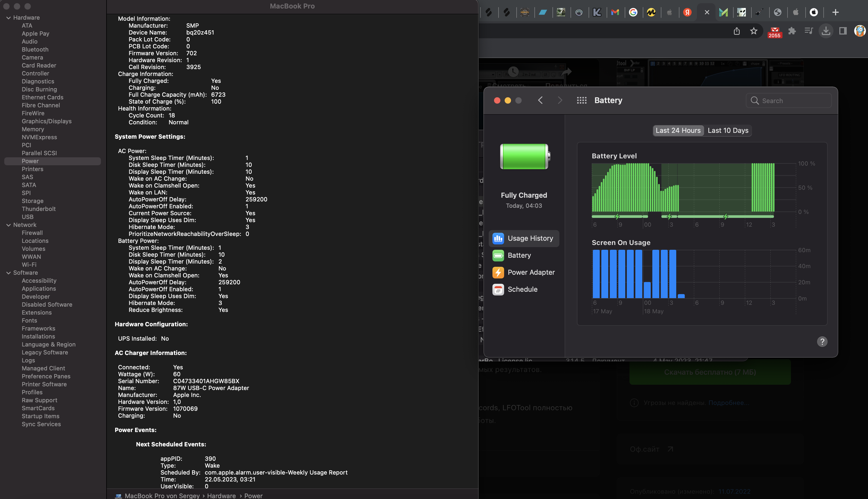This screenshot has width=868, height=499.
Task: Open the Schedule pane
Action: tap(522, 289)
